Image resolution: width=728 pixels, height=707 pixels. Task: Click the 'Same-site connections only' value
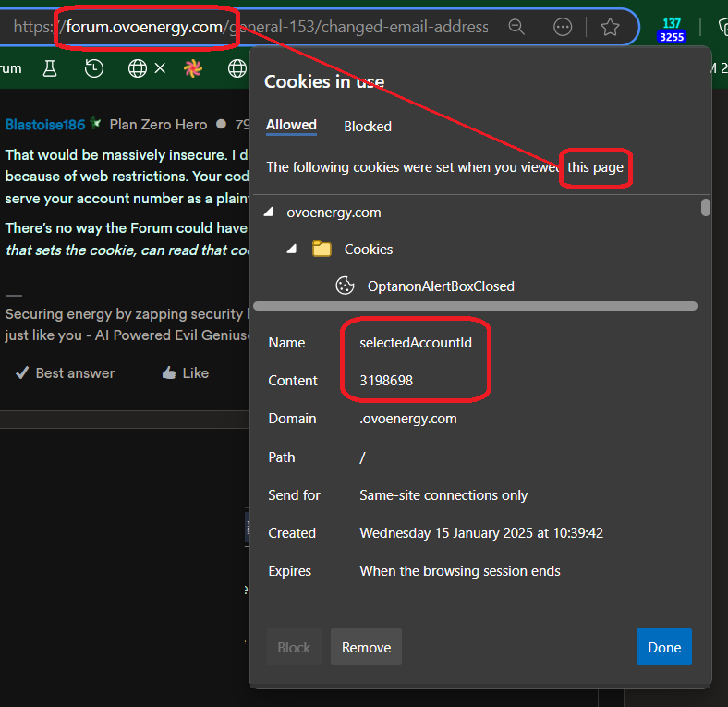click(443, 495)
